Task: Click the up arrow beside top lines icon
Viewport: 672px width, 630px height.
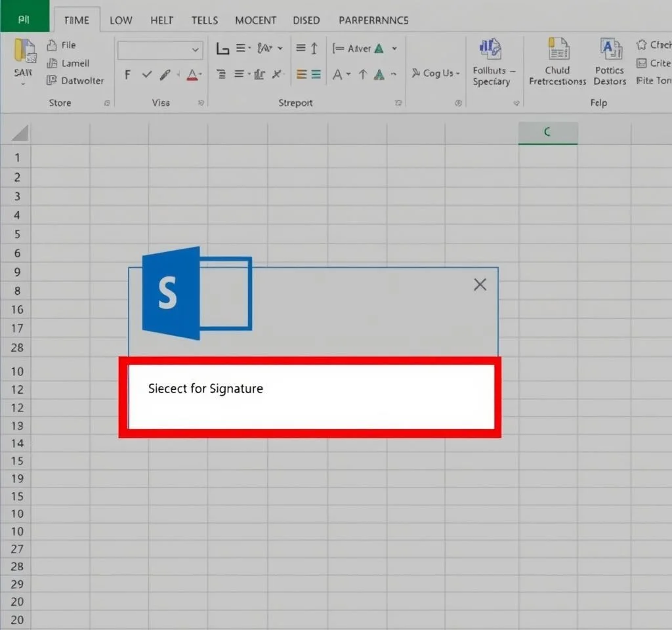Action: [x=314, y=49]
